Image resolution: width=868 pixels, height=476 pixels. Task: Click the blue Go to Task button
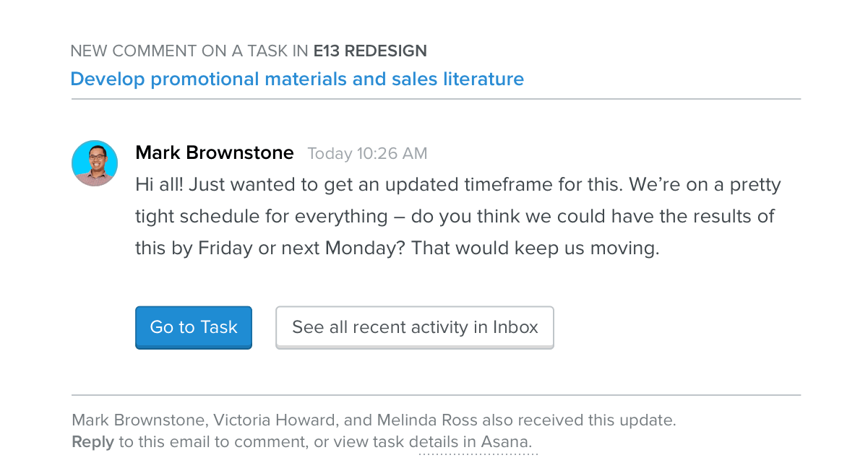pos(194,327)
